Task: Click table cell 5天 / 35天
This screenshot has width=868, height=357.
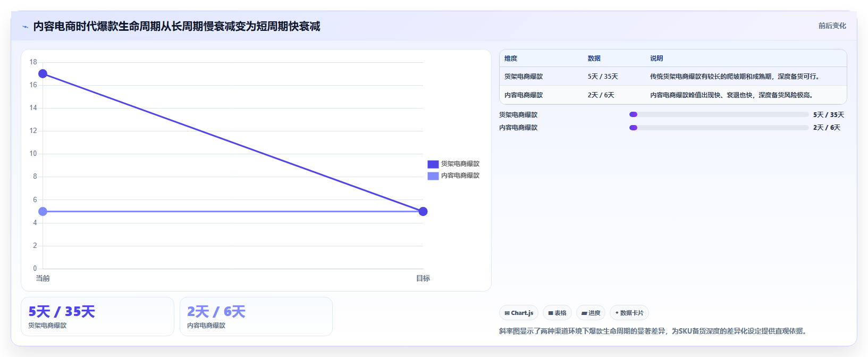Action: 603,77
